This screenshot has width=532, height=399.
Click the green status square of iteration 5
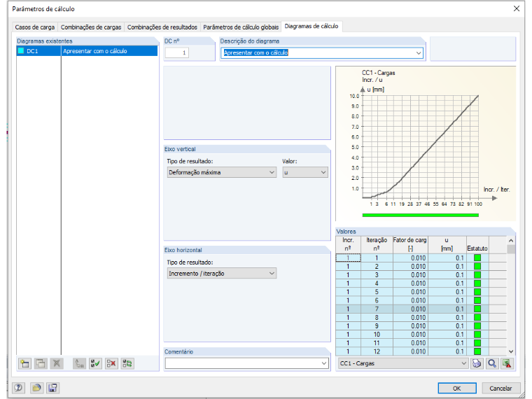point(477,292)
